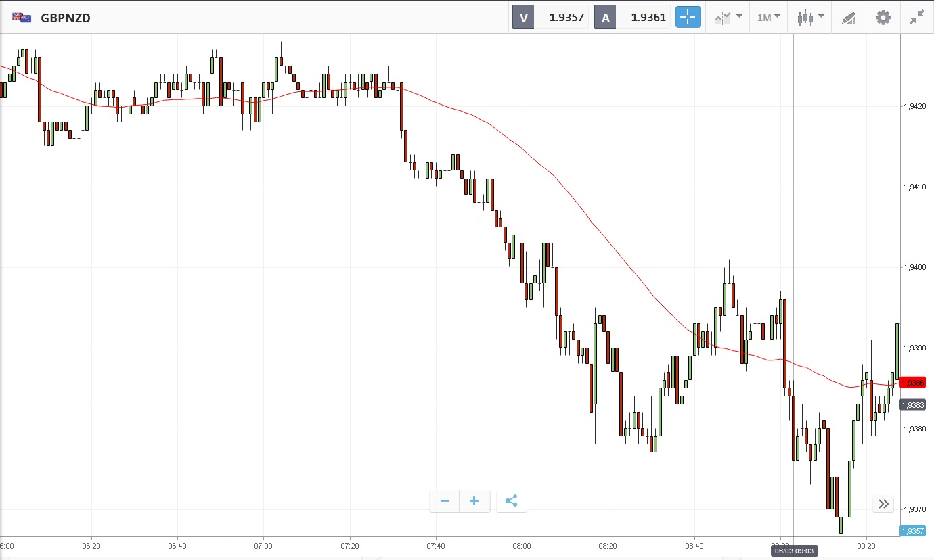Click the V sell price 1.9357 button
This screenshot has width=934, height=560.
551,18
